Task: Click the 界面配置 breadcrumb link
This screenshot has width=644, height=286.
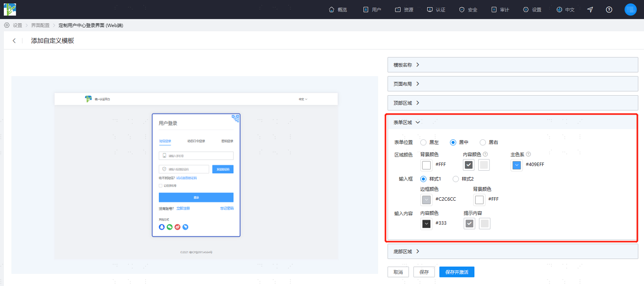Action: click(x=40, y=25)
